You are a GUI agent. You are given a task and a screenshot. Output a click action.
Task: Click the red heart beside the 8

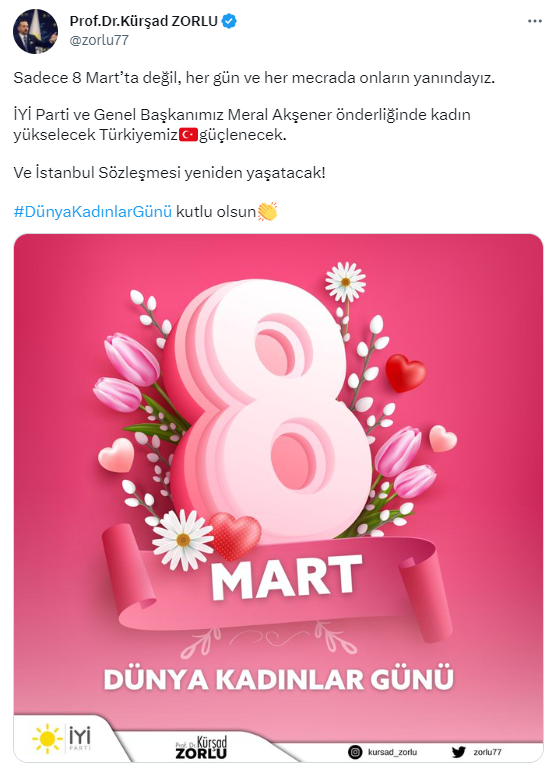point(405,373)
